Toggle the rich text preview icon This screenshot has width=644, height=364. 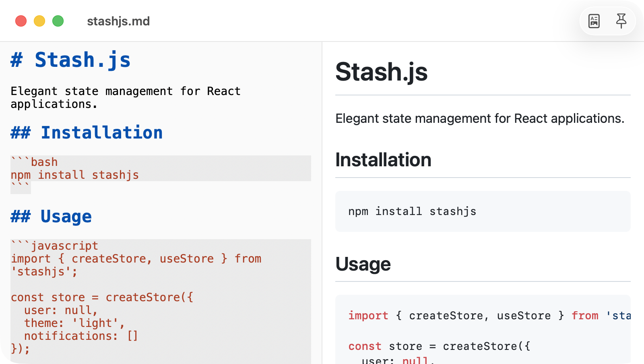594,21
